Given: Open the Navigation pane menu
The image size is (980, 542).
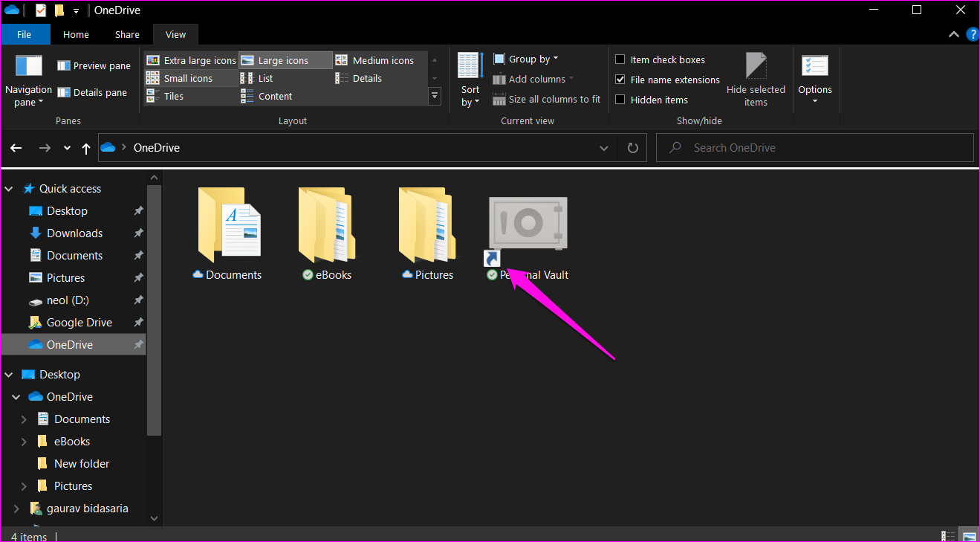Looking at the screenshot, I should click(28, 82).
